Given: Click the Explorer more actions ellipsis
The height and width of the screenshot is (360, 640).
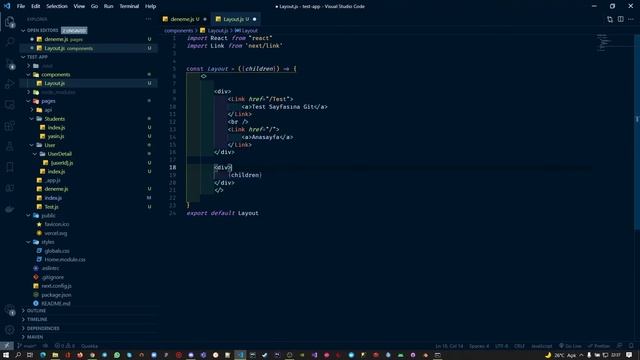Looking at the screenshot, I should click(x=148, y=19).
